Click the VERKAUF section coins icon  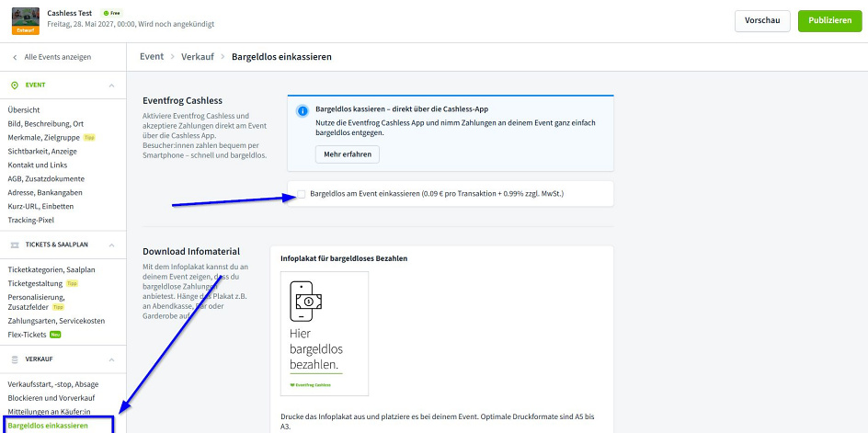point(15,359)
